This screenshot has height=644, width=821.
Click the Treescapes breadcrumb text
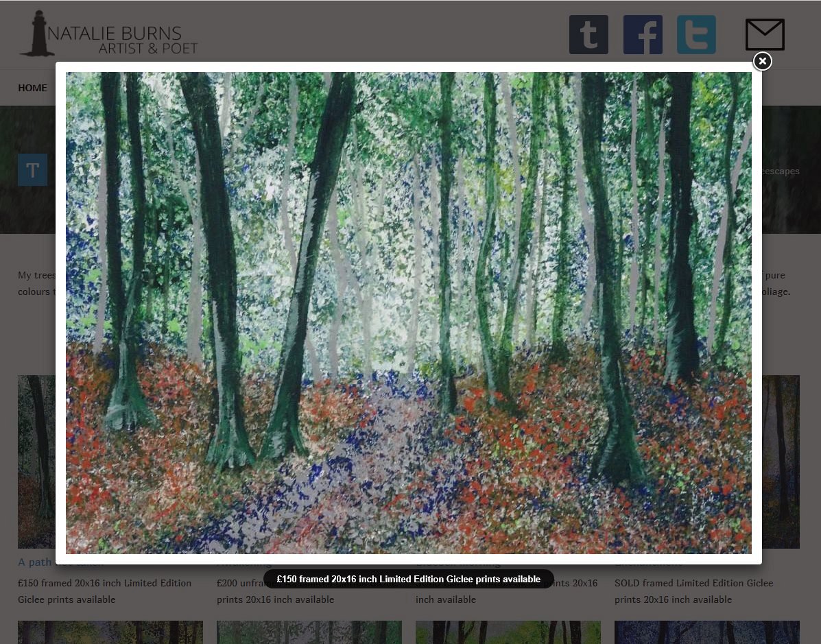[x=781, y=171]
